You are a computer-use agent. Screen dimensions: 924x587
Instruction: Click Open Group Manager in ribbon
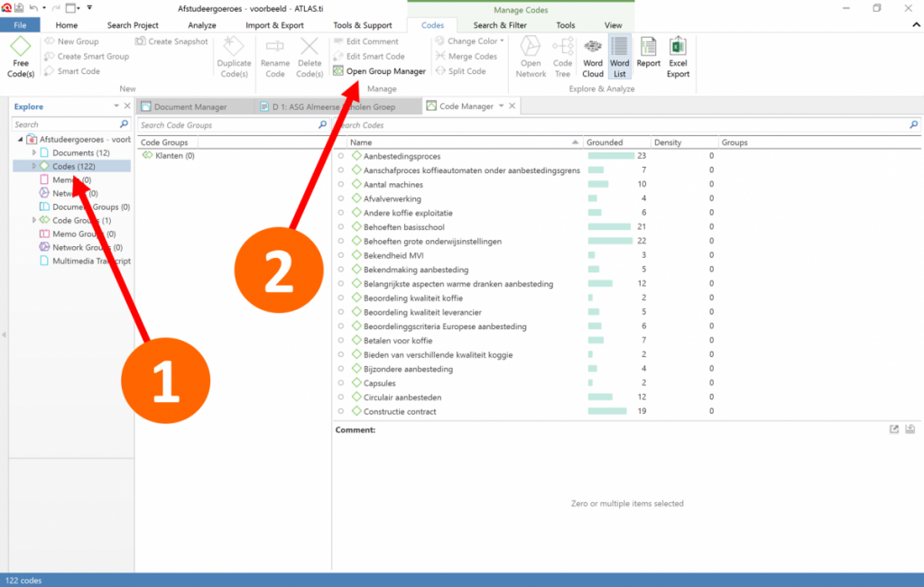(x=379, y=71)
